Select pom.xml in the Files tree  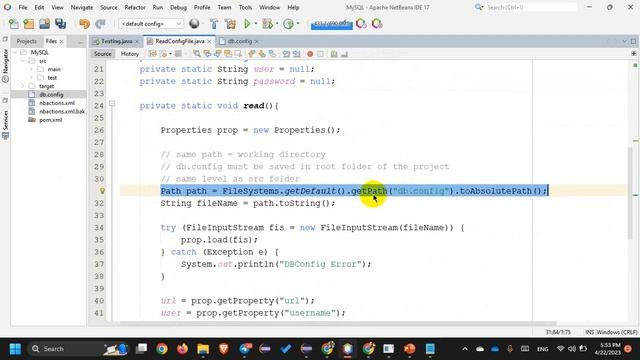(x=50, y=120)
